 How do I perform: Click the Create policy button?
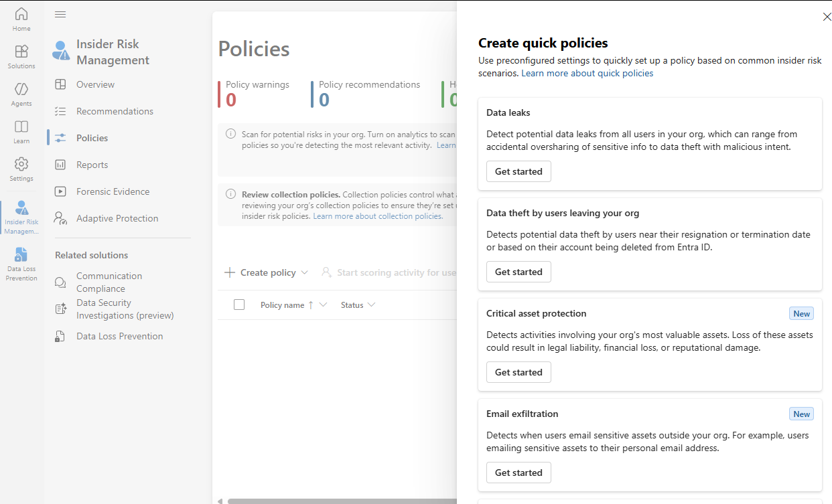coord(267,272)
